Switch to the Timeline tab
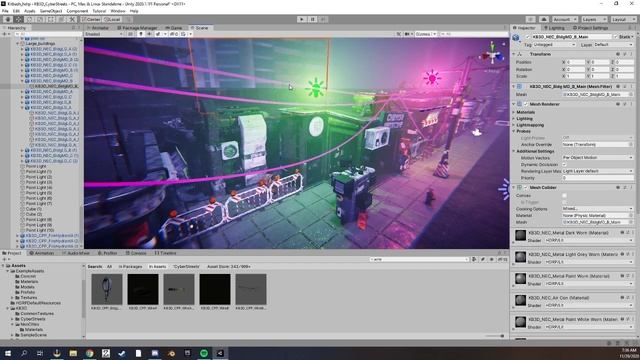The height and width of the screenshot is (360, 640). [x=166, y=253]
